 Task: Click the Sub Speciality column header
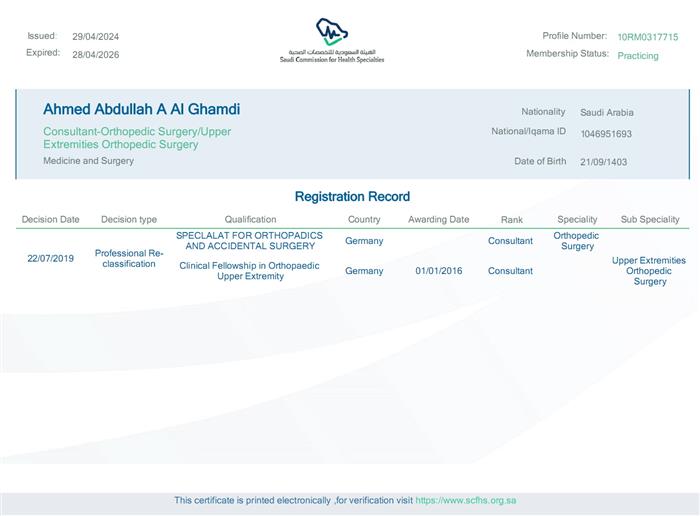(650, 220)
